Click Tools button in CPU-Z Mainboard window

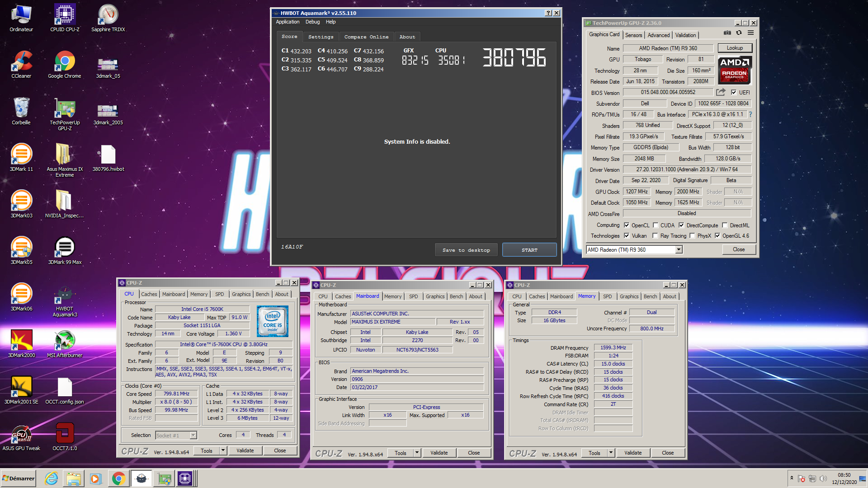point(401,453)
